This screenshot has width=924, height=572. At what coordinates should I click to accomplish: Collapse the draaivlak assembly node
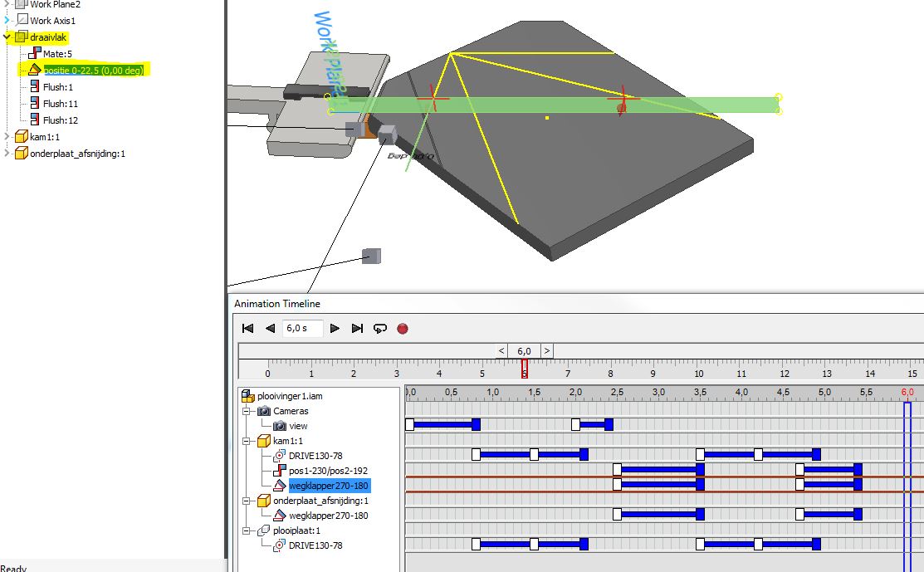[5, 37]
